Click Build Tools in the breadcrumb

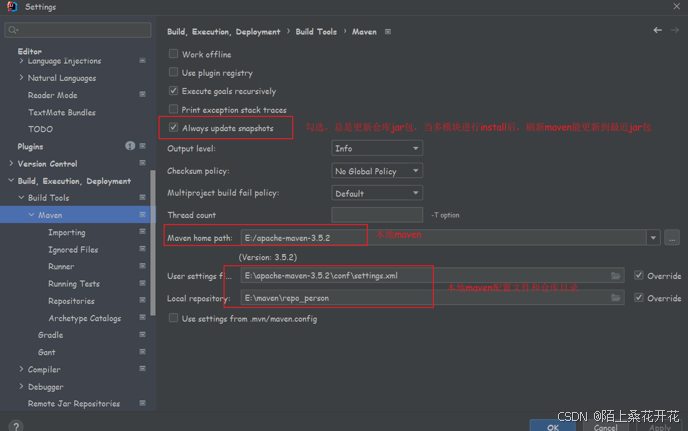316,32
